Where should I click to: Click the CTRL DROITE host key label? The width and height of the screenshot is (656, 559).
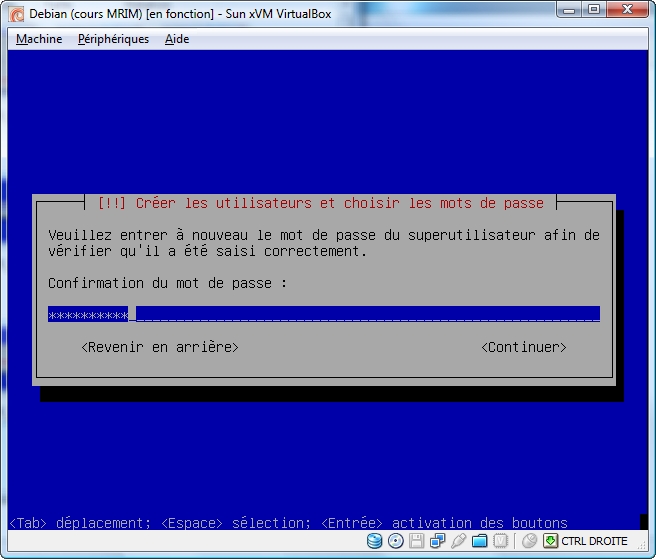(x=594, y=541)
